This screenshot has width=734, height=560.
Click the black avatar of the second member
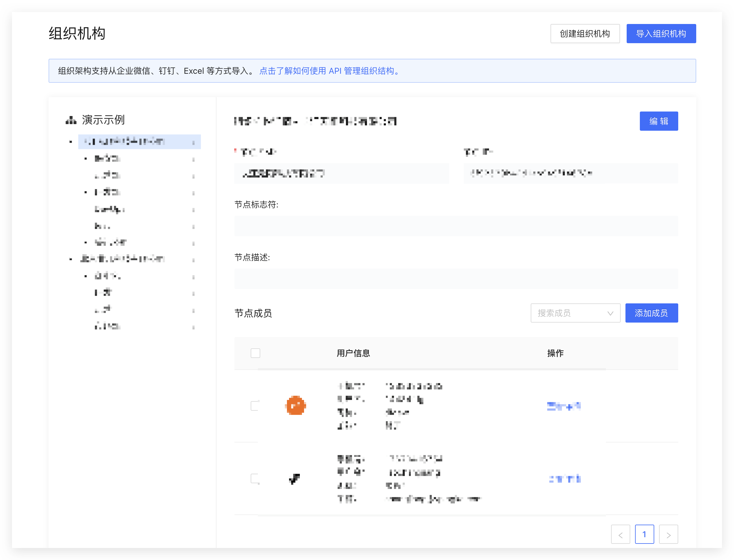point(294,479)
